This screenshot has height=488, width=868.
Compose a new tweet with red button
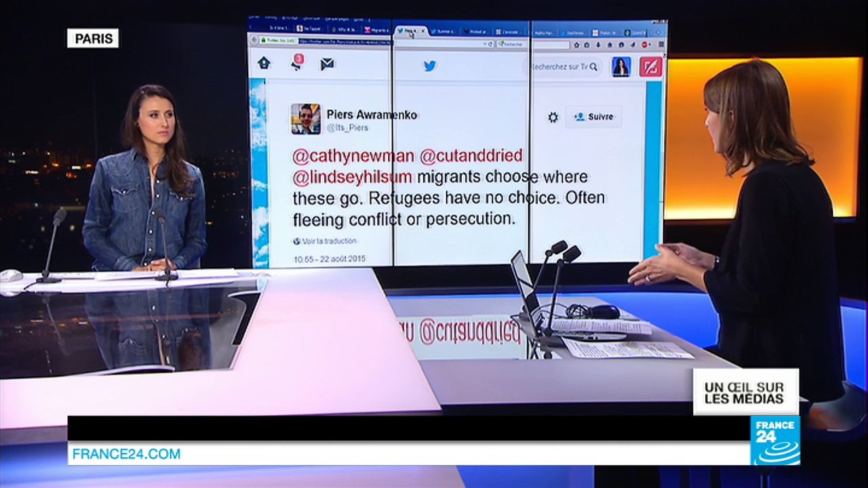coord(650,66)
